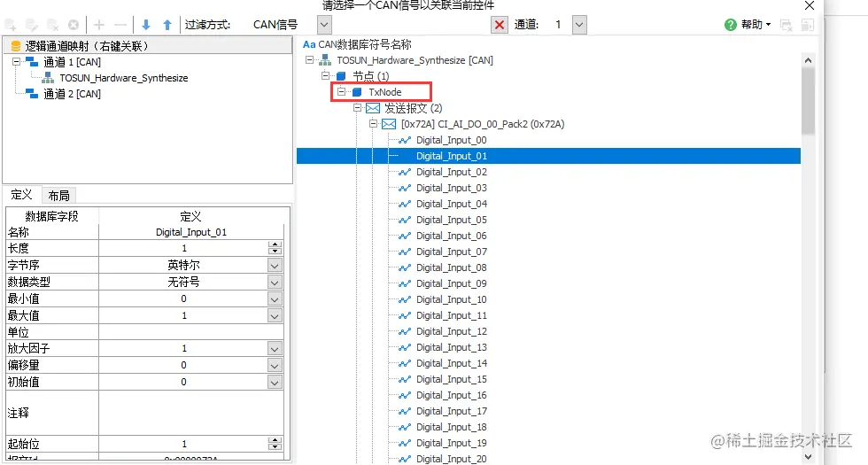Click the signal icon of Digital_Input_14

pyautogui.click(x=405, y=363)
